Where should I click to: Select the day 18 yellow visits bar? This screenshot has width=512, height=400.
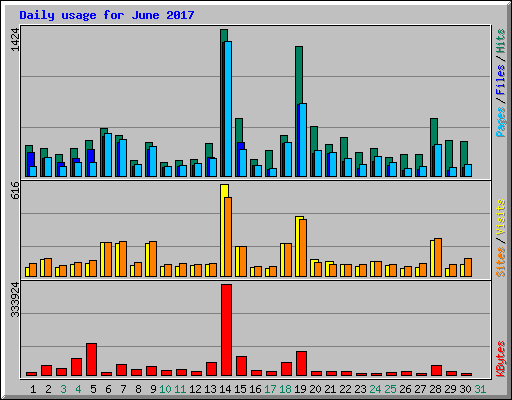coord(282,260)
